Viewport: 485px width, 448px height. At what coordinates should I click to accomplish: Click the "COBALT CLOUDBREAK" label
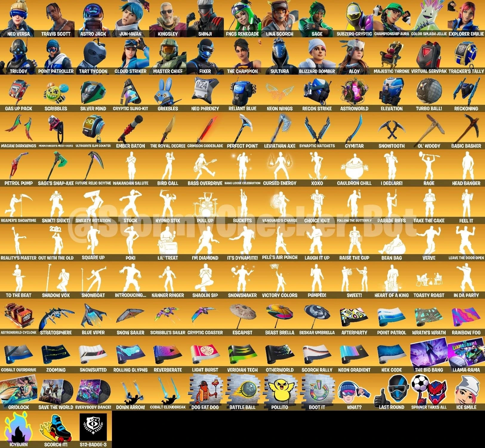pos(168,407)
